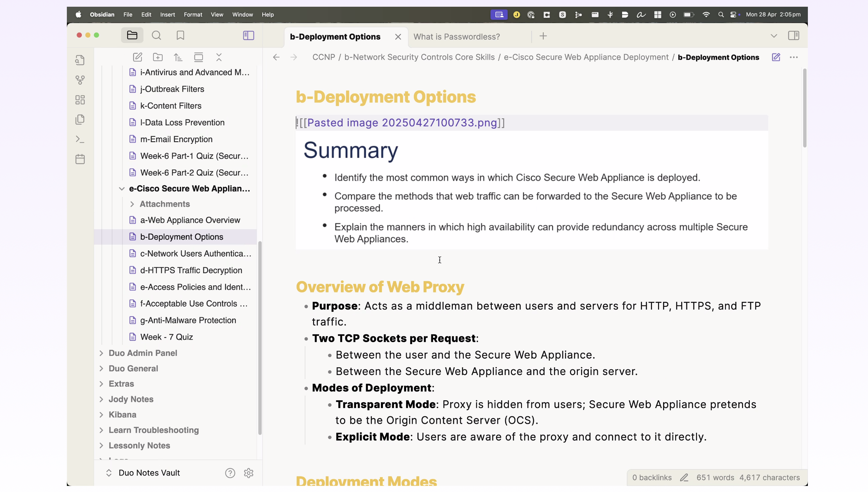Open the search pane magnifier icon
The height and width of the screenshot is (492, 868).
coord(157,36)
